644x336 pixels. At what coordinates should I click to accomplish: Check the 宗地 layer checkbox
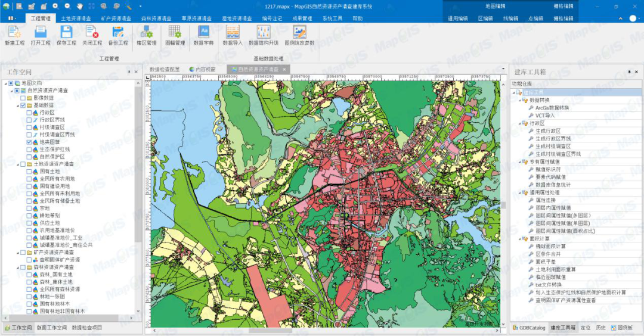(29, 209)
